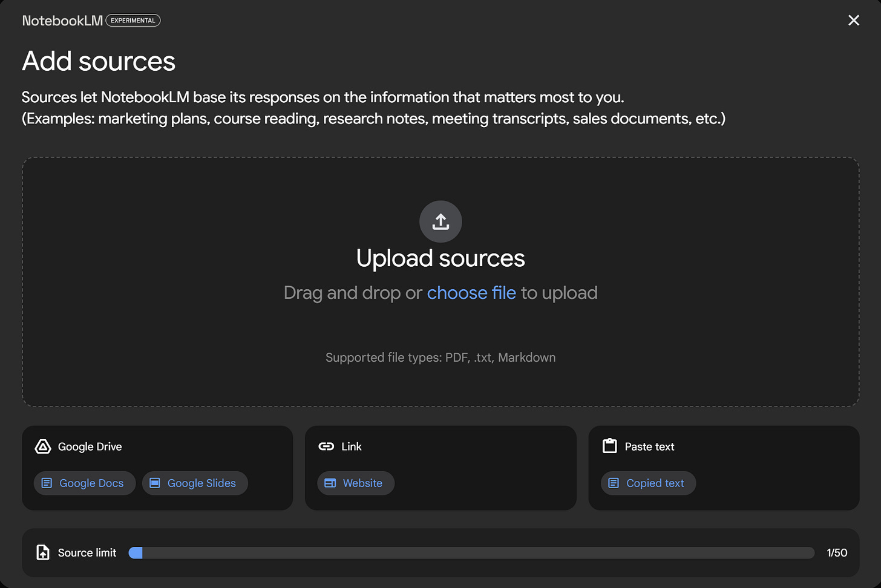Click the Source limit file icon
The height and width of the screenshot is (588, 881).
coord(43,552)
